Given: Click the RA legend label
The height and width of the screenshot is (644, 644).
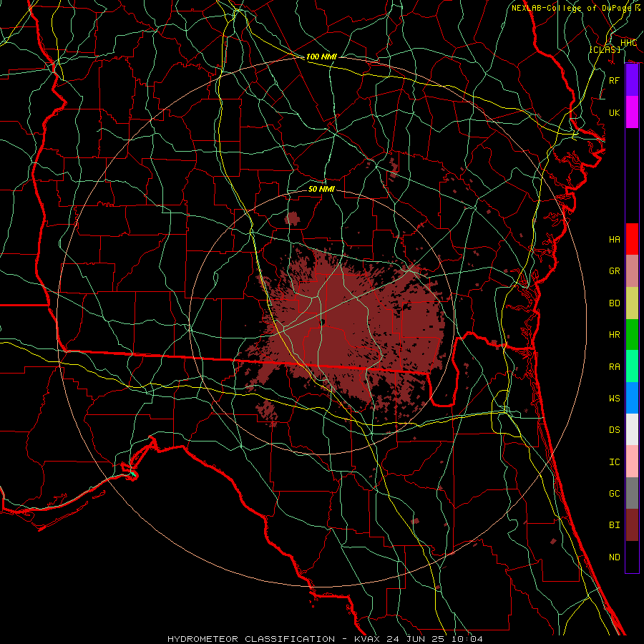Looking at the screenshot, I should [x=614, y=367].
